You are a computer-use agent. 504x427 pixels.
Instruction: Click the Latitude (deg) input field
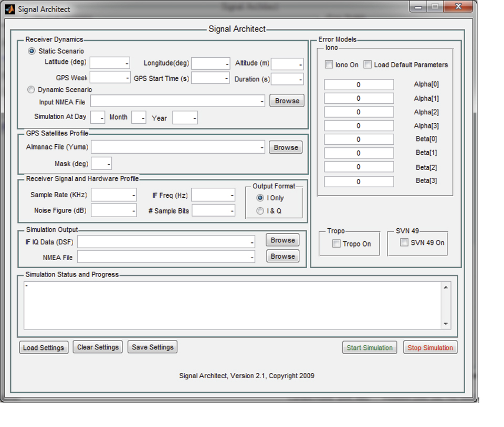[x=110, y=63]
